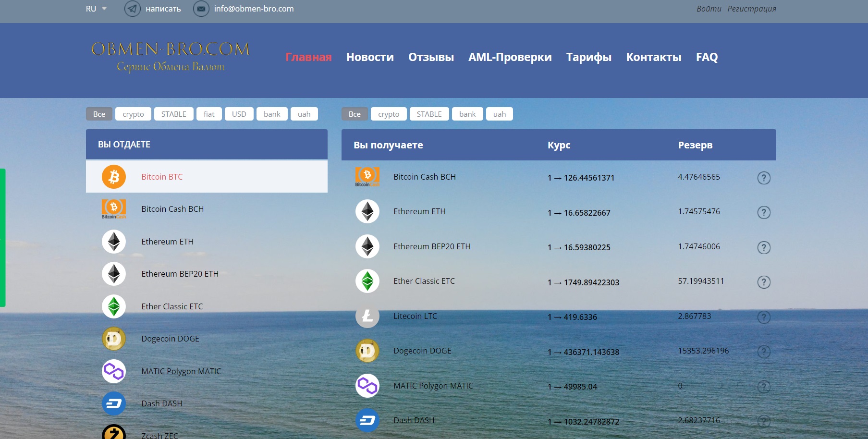Choose Bitcoin Cash icon in receive table

pyautogui.click(x=367, y=177)
